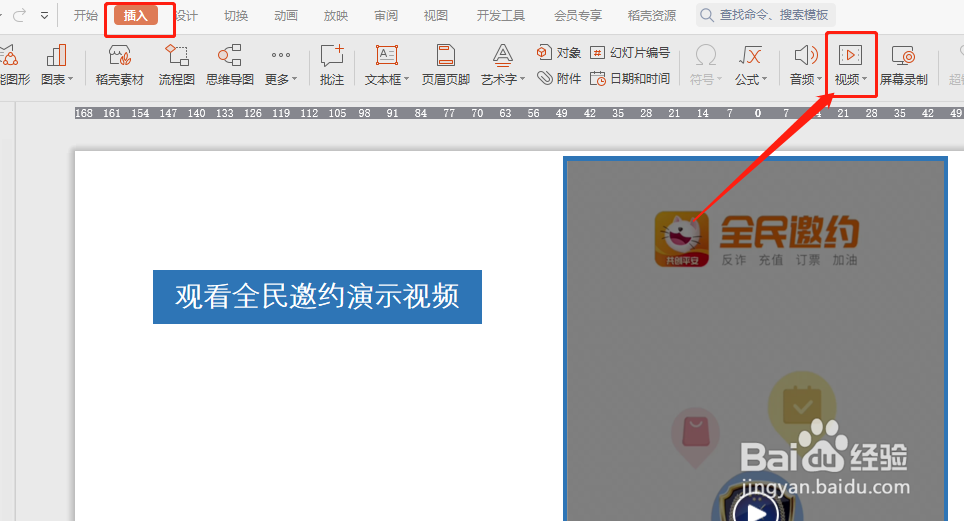Switch to the 放映 tab
This screenshot has width=964, height=521.
[336, 15]
